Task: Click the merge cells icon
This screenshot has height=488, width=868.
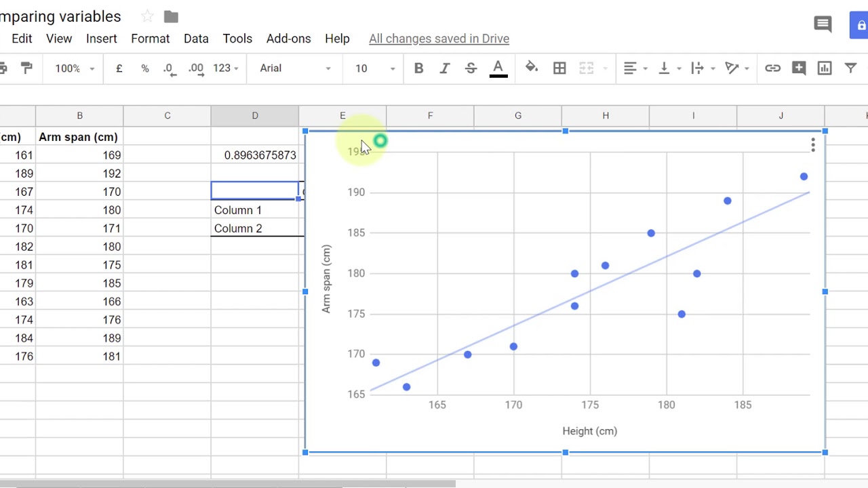Action: (587, 68)
